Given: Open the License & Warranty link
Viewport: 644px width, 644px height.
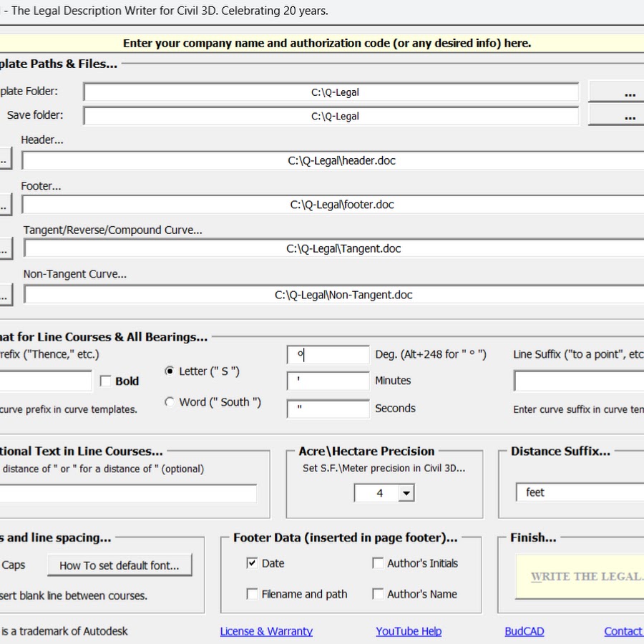Looking at the screenshot, I should coord(266,631).
